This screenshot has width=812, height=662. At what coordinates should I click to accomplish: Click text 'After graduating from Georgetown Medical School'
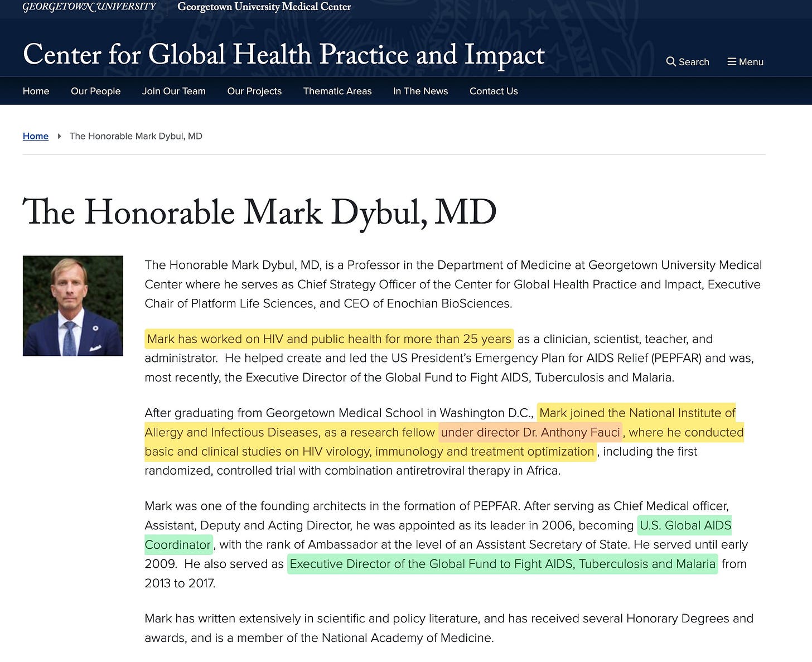pyautogui.click(x=284, y=413)
